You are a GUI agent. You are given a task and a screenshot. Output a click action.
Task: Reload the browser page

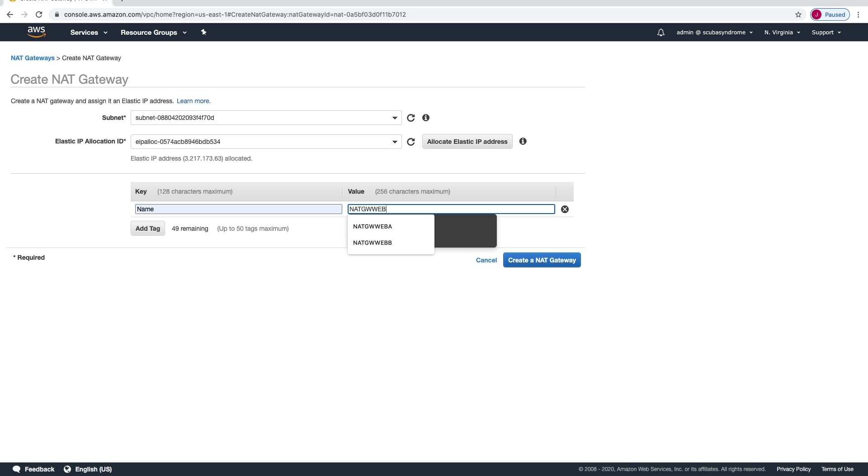click(x=39, y=14)
